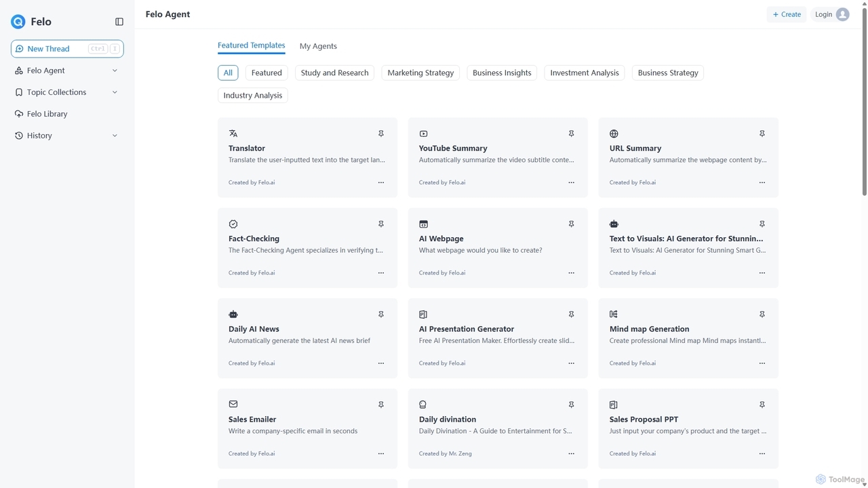The height and width of the screenshot is (488, 868).
Task: Open more options for AI Presentation Generator card
Action: pyautogui.click(x=572, y=363)
